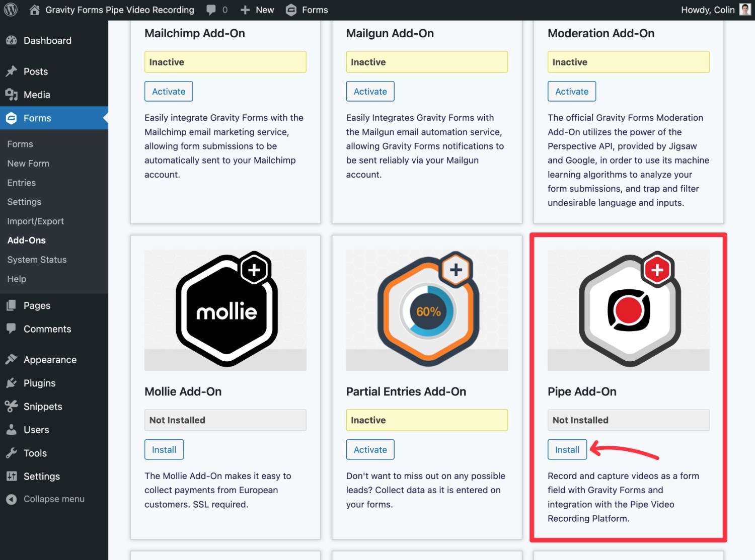The height and width of the screenshot is (560, 755).
Task: Open the Posts menu
Action: point(36,71)
